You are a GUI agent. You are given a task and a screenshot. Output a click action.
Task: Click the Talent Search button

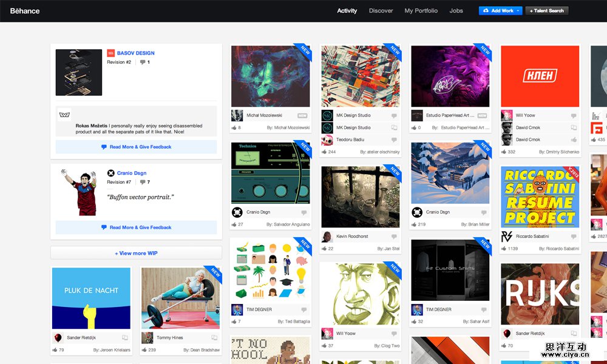pos(547,11)
